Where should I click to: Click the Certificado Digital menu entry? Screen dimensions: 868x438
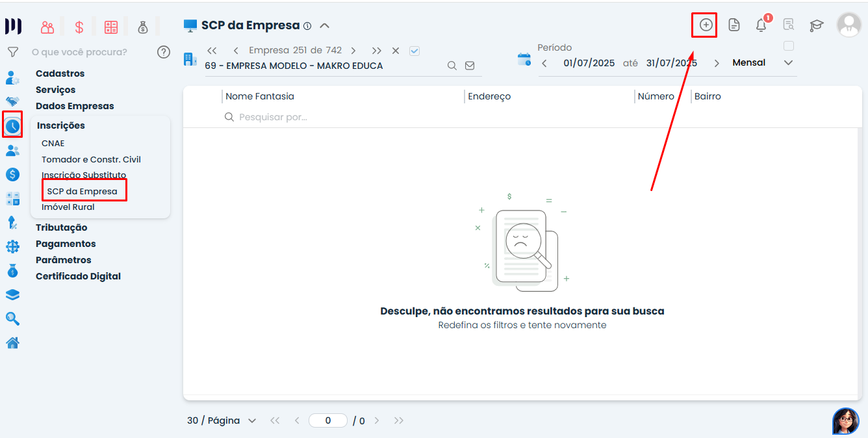click(78, 276)
